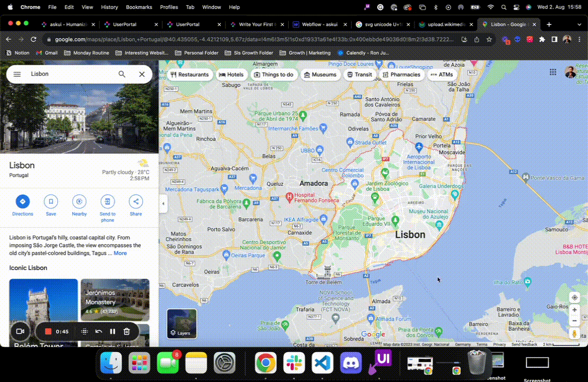Image resolution: width=588 pixels, height=382 pixels.
Task: Open the Gmail bookmark
Action: pos(47,53)
